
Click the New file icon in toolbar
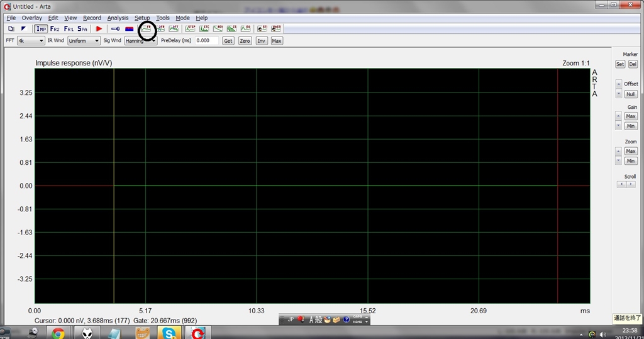point(11,29)
